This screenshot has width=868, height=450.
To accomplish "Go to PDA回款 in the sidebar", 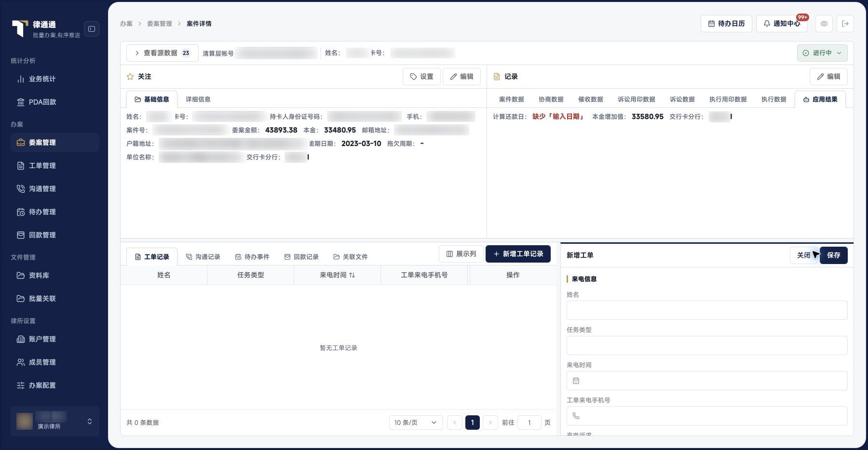I will [55, 102].
